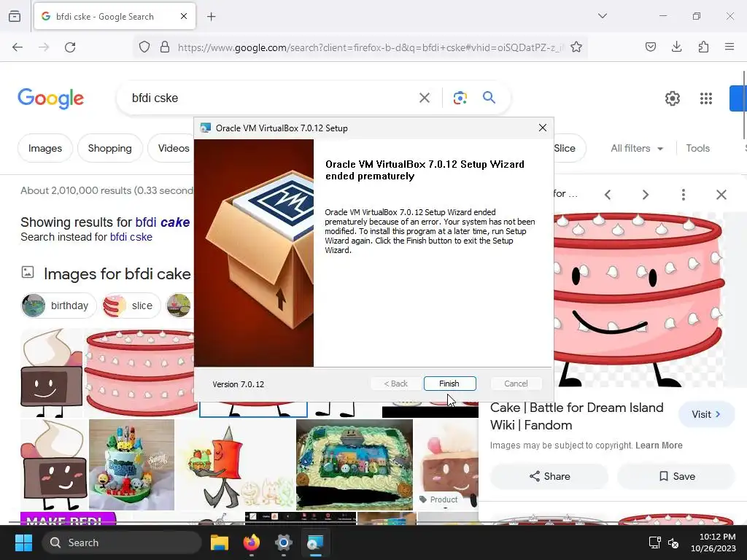
Task: Open the Windows Start menu
Action: (23, 542)
